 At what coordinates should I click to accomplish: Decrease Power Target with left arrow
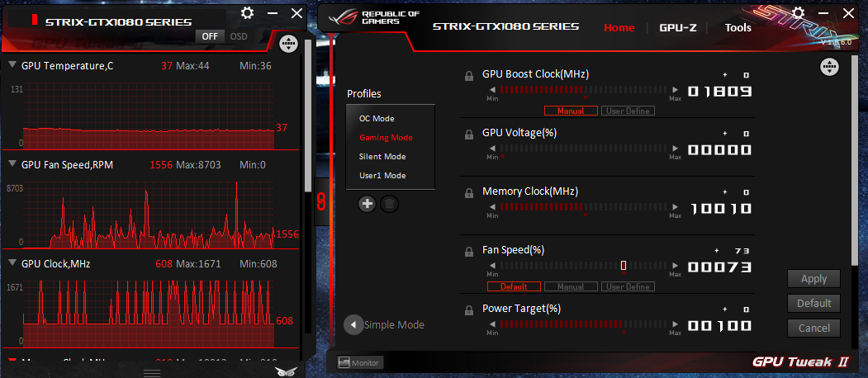pos(491,325)
